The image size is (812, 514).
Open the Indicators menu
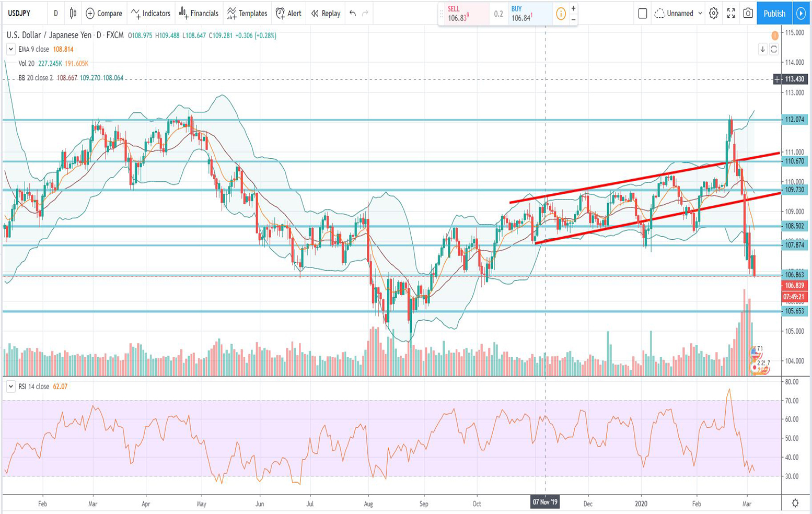pos(150,14)
